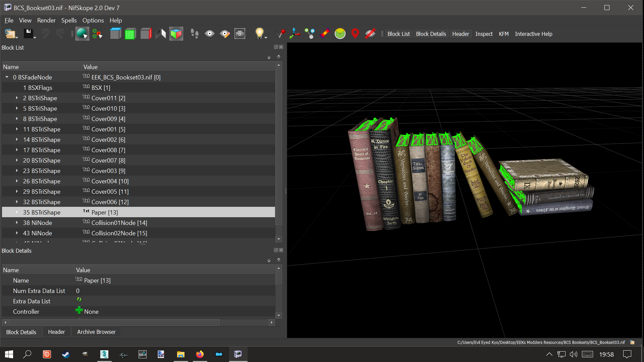Switch to top view blue cube
Viewport: 644px width, 362px height.
coord(115,34)
